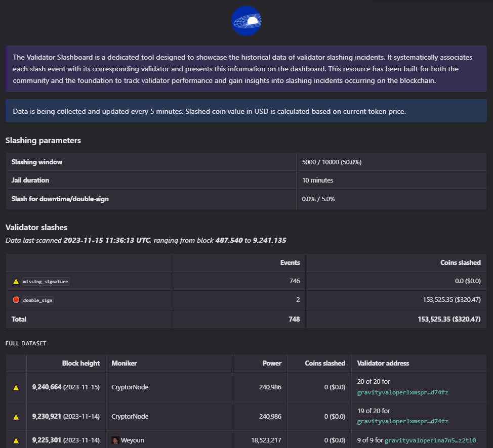Click the blue Gravity Bridge logo

pos(246,21)
